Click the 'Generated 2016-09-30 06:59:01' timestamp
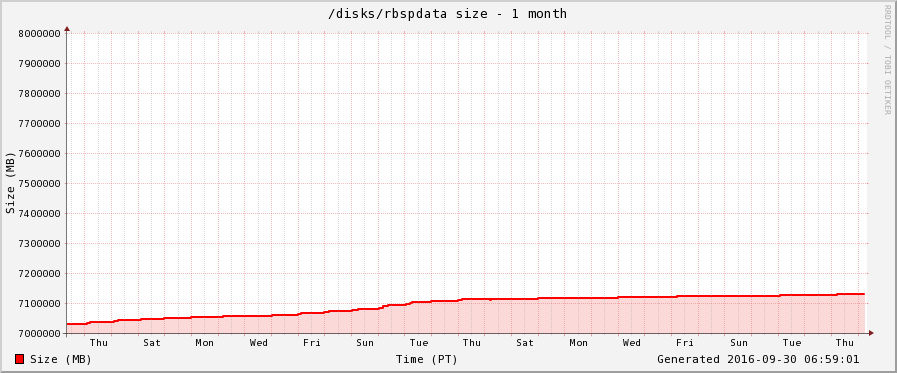 758,359
